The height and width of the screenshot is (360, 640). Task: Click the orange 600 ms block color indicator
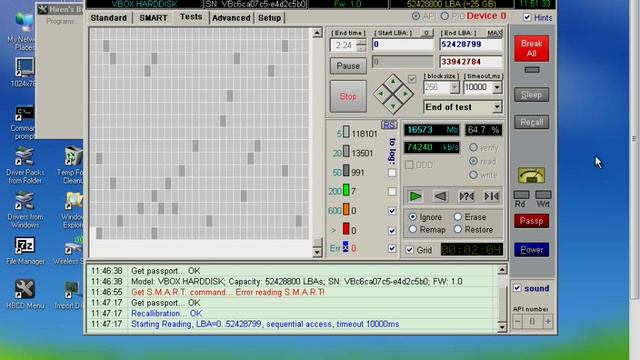346,210
